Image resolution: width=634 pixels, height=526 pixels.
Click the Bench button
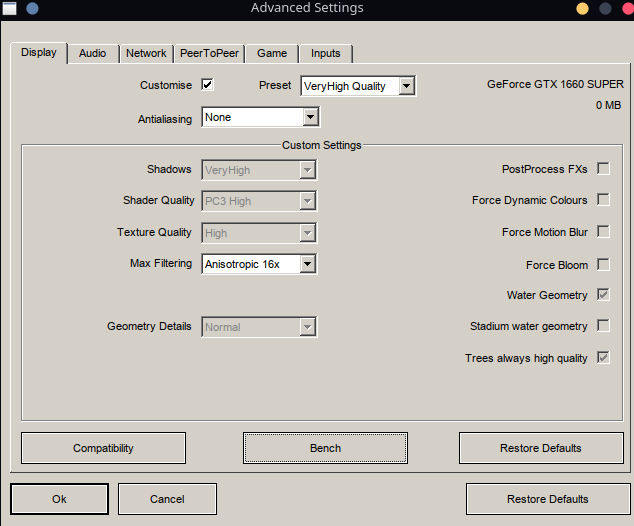click(325, 448)
